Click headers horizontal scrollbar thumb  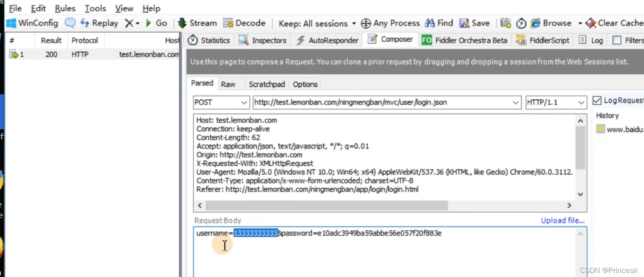click(x=326, y=205)
